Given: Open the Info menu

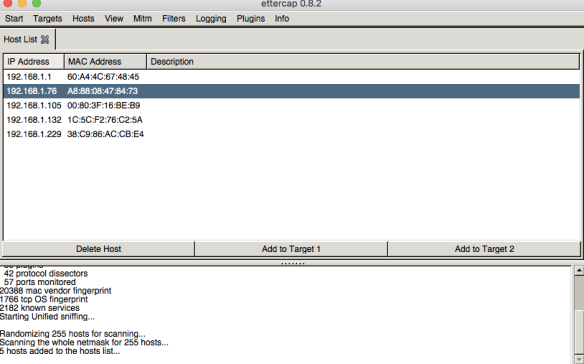Looking at the screenshot, I should (x=282, y=19).
